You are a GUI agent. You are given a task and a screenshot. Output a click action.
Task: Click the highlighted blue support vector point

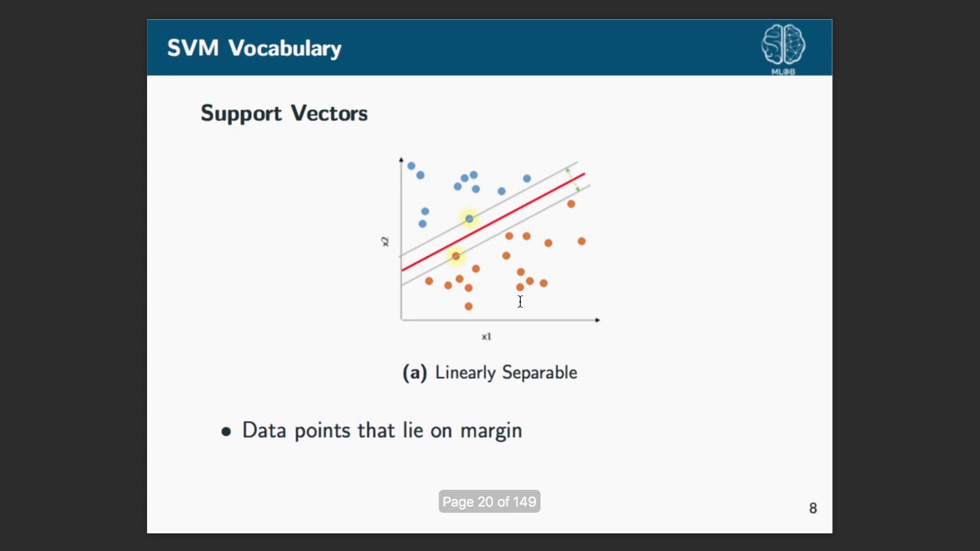pyautogui.click(x=469, y=219)
